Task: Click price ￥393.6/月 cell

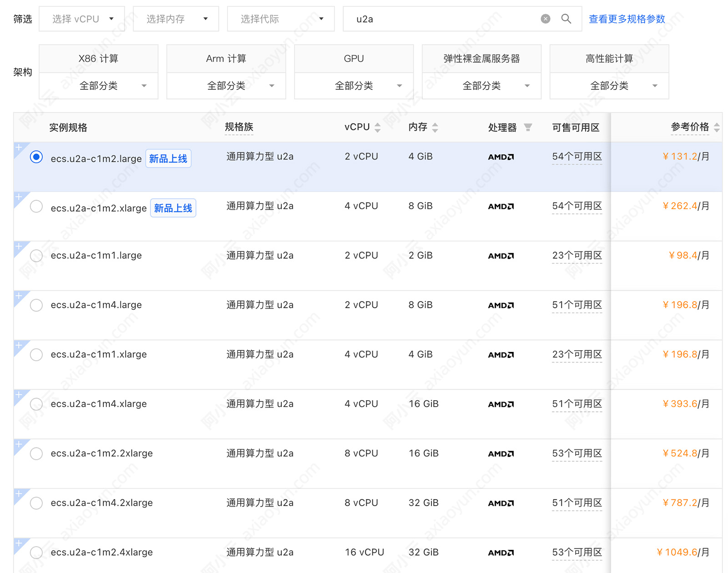Action: pyautogui.click(x=686, y=404)
